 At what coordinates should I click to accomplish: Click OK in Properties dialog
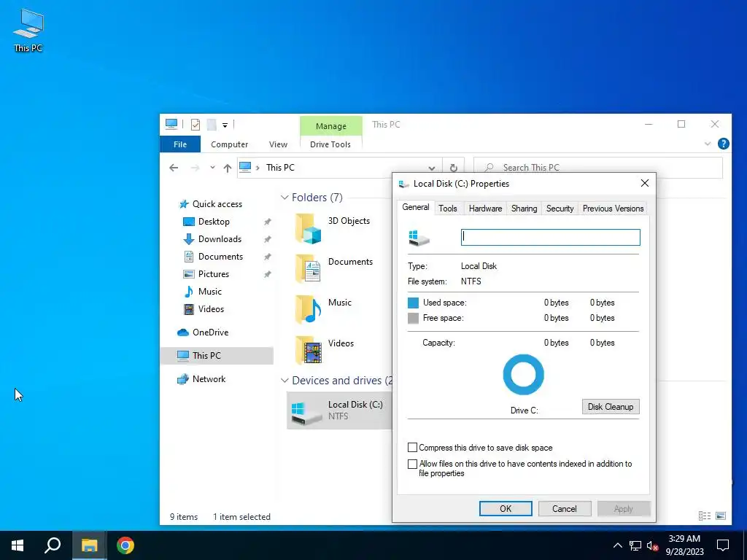coord(506,508)
